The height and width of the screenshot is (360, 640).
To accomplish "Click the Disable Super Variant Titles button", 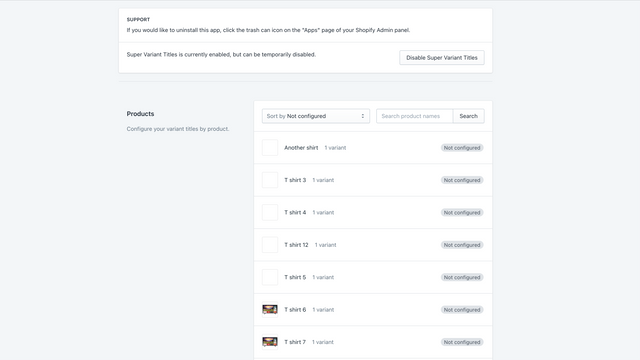I will tap(442, 58).
